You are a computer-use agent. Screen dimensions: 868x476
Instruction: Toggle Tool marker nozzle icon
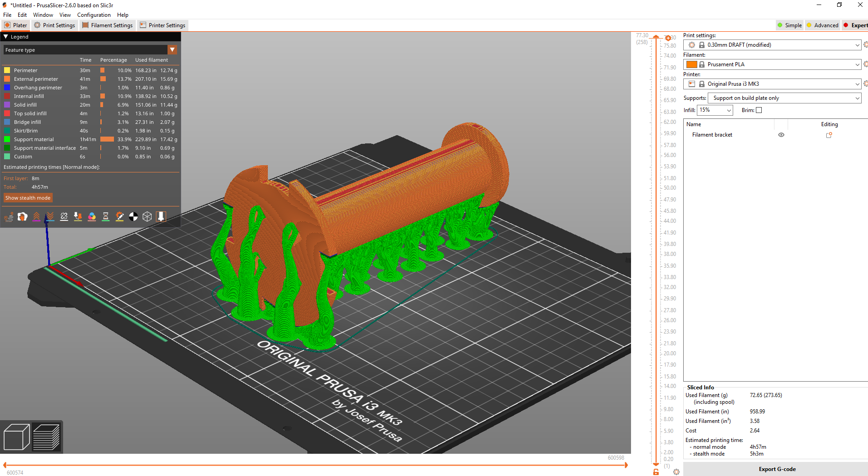pyautogui.click(x=161, y=217)
